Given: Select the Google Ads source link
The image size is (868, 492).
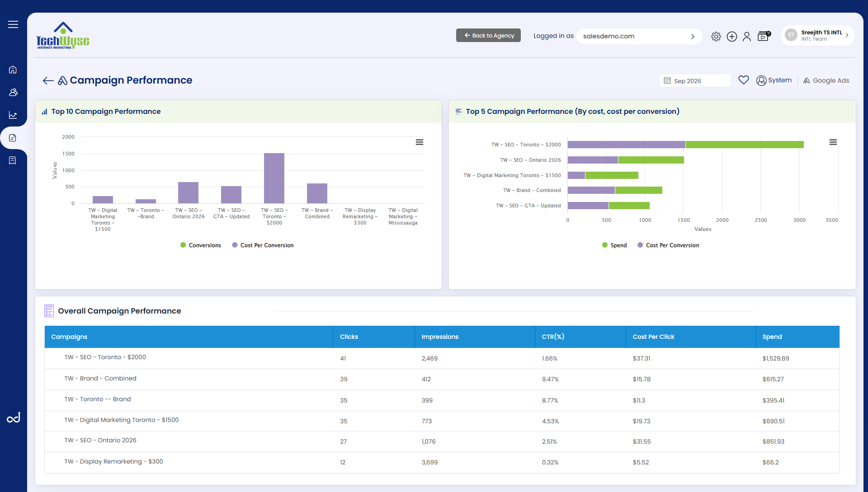Looking at the screenshot, I should coord(826,80).
